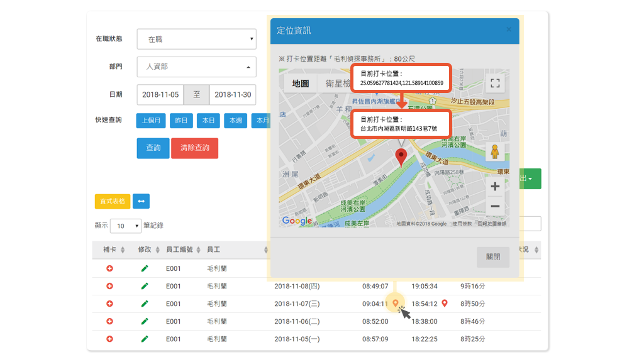Toggle fullscreen map view
This screenshot has width=644, height=362.
point(496,84)
